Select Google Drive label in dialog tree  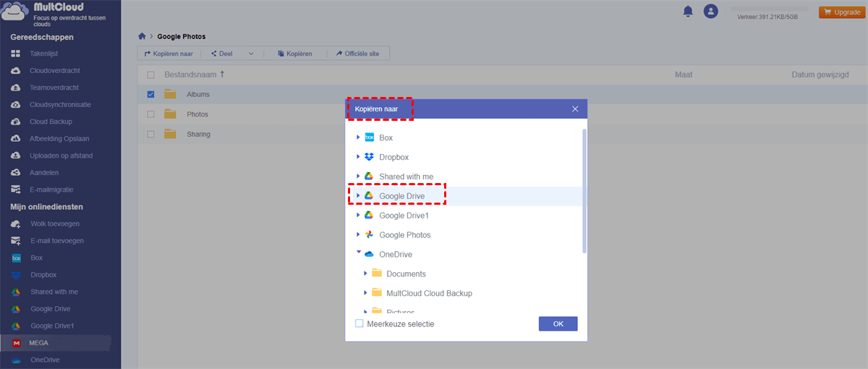[401, 196]
